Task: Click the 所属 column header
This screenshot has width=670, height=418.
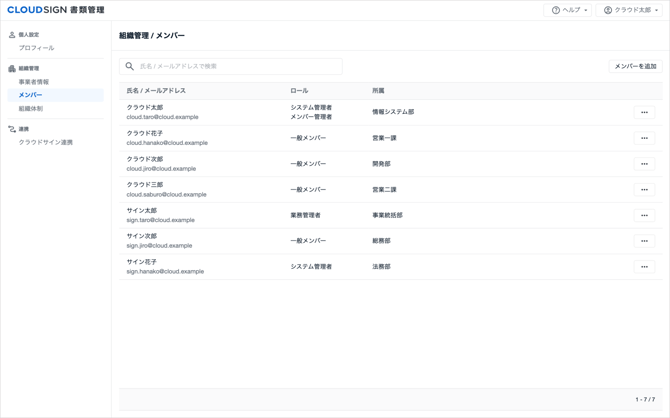Action: click(x=378, y=91)
